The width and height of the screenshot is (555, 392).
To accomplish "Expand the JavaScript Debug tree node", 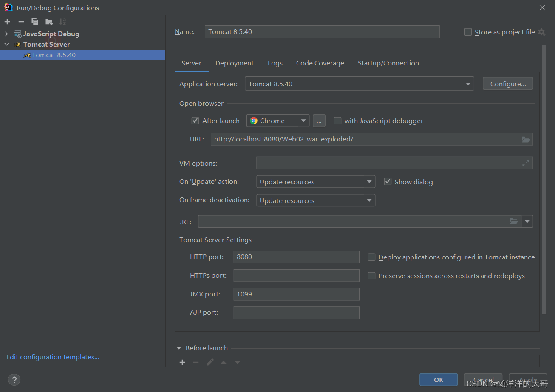I will click(x=6, y=34).
